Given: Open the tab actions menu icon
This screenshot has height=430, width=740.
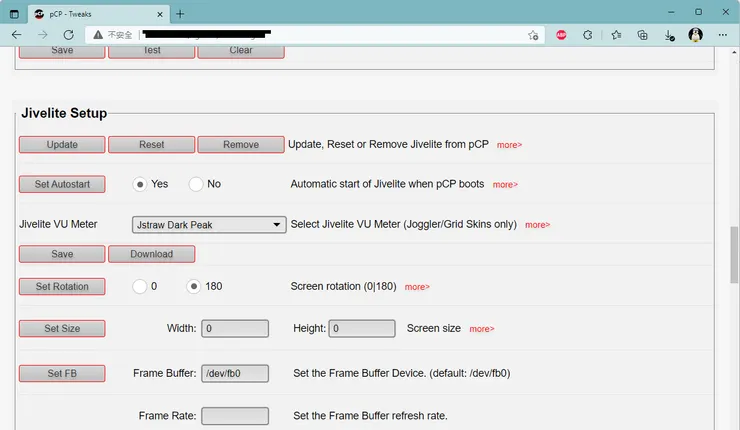Looking at the screenshot, I should tap(14, 14).
